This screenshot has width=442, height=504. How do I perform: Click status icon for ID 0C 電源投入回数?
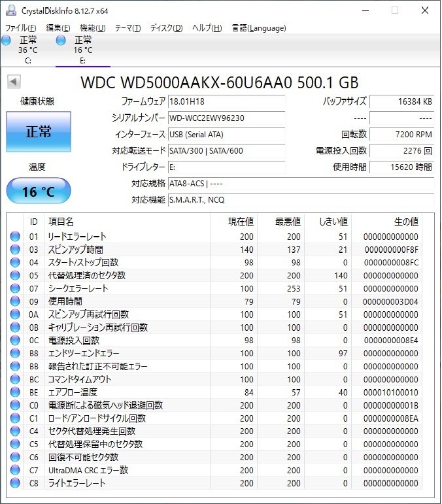pyautogui.click(x=15, y=341)
